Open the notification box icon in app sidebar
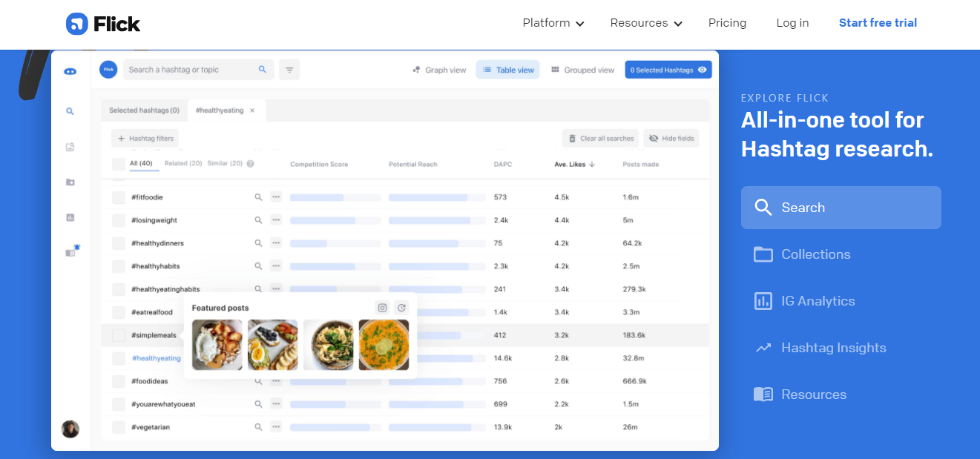 72,251
